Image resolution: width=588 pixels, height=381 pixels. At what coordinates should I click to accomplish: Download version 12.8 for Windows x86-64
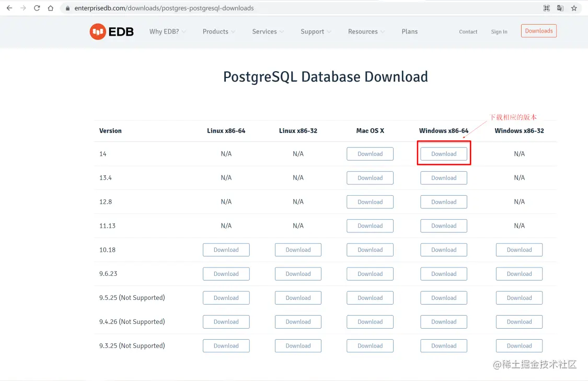point(444,202)
